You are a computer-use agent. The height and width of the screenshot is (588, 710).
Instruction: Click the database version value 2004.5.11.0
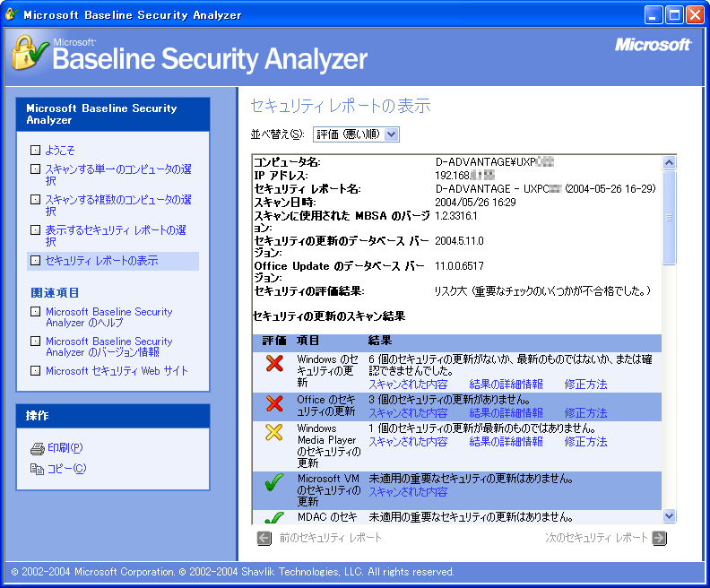tap(459, 241)
